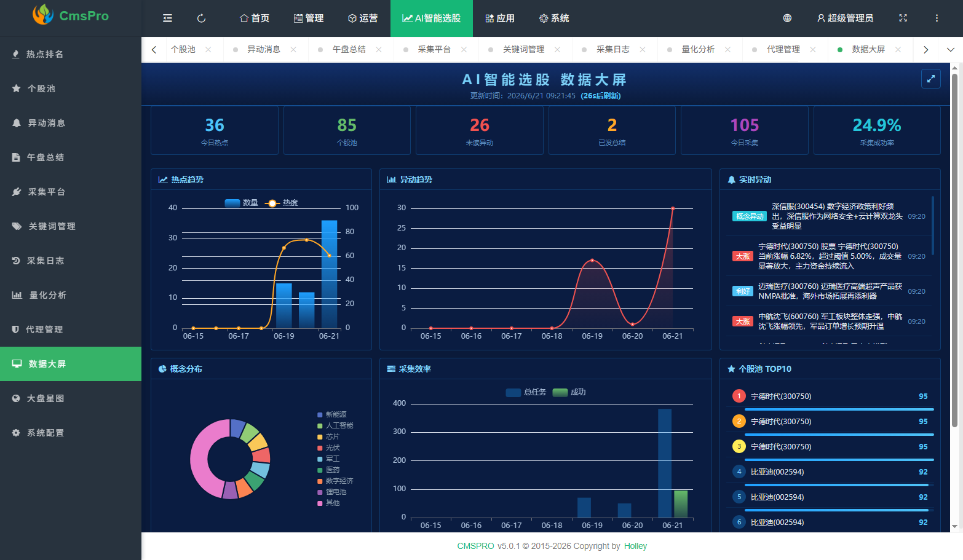Collapse the sidebar menu toggle icon
Image resolution: width=963 pixels, height=560 pixels.
pyautogui.click(x=167, y=18)
